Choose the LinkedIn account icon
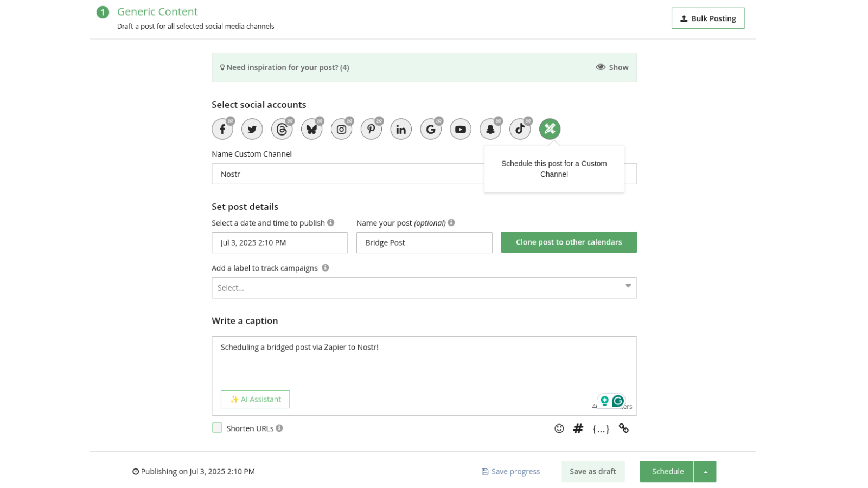The width and height of the screenshot is (868, 488). 401,130
